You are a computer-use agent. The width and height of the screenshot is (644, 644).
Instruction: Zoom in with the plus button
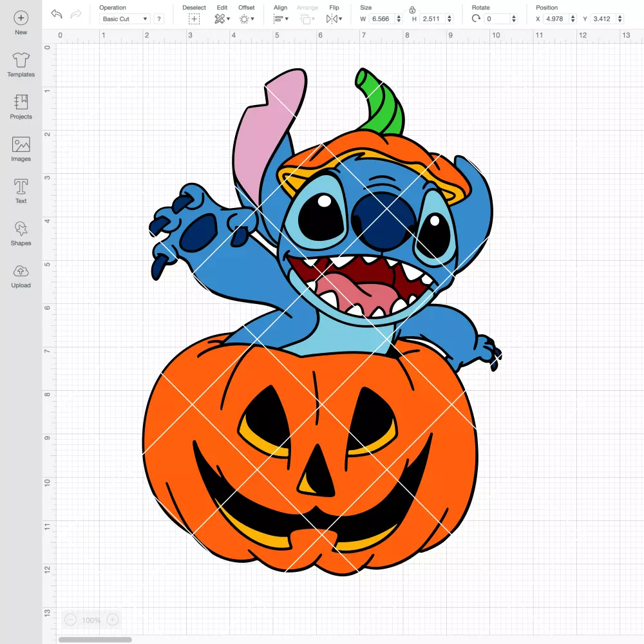pos(113,620)
